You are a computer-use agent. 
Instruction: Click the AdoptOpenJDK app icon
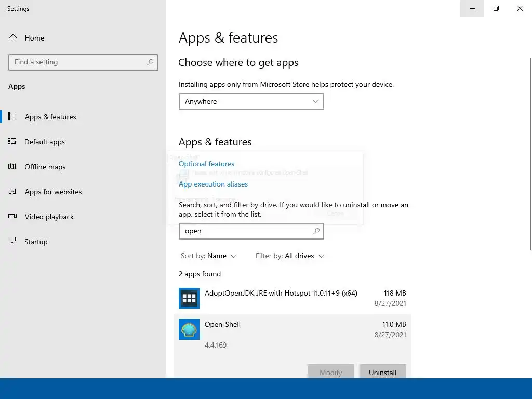pyautogui.click(x=189, y=298)
